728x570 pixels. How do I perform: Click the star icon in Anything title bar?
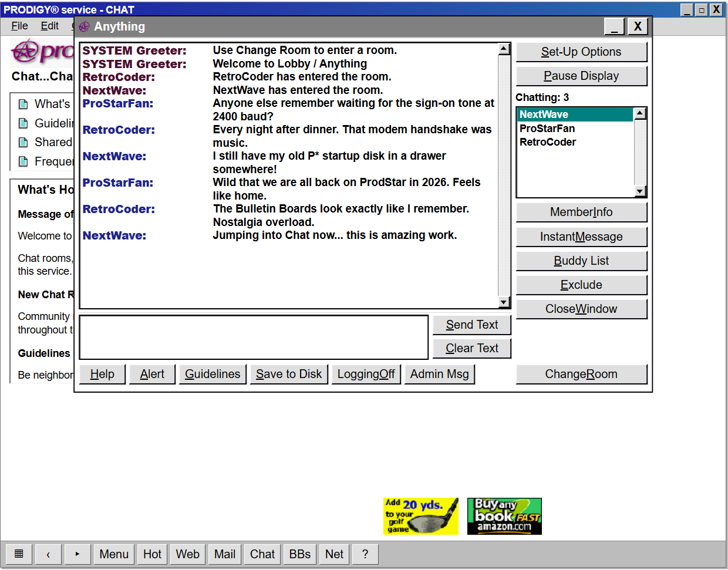[85, 26]
